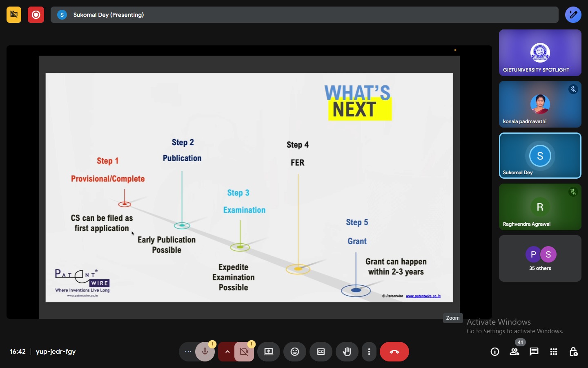Unmute the microphone
This screenshot has height=368, width=588.
point(205,352)
